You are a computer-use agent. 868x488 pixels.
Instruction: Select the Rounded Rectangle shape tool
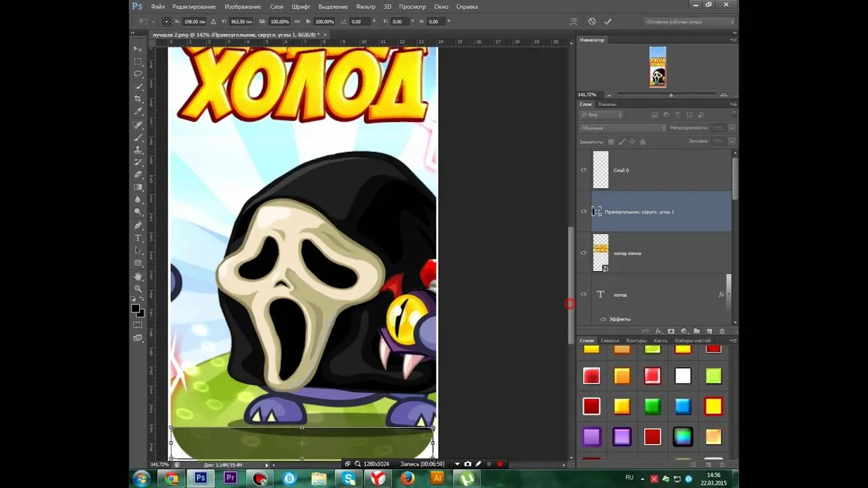pos(138,263)
